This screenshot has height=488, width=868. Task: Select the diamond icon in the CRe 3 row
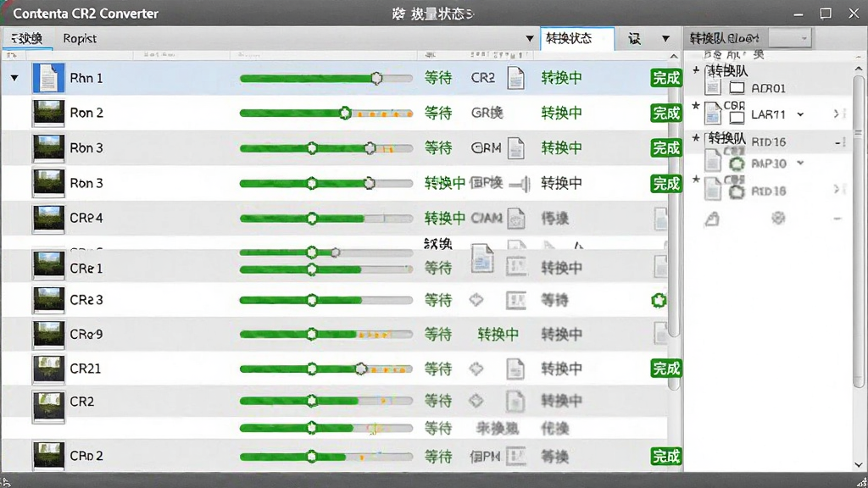pos(476,300)
